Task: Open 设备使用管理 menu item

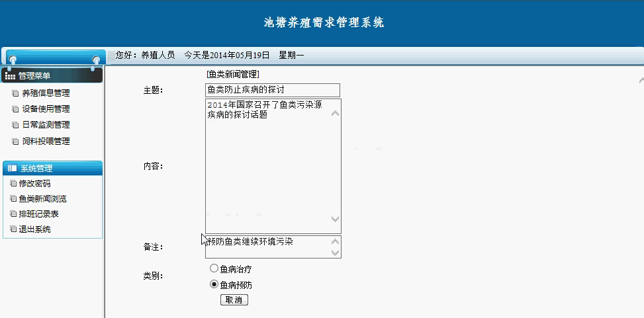Action: (x=46, y=109)
